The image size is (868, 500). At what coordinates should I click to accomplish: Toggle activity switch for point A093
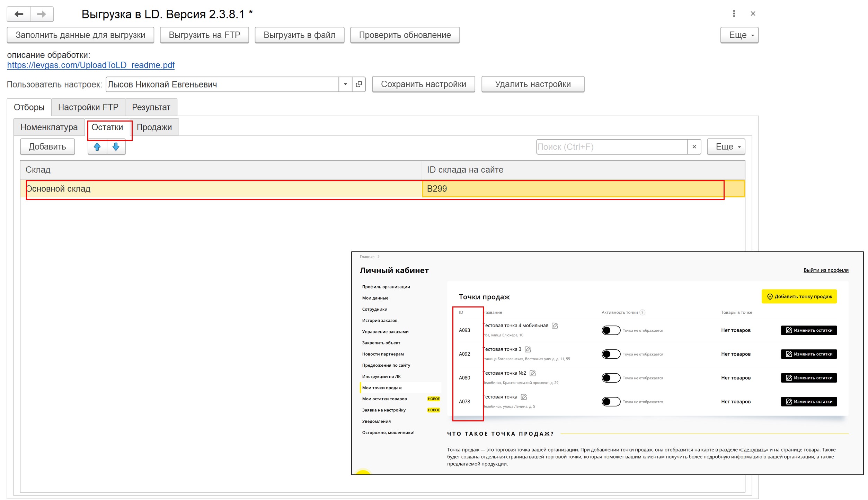tap(611, 330)
